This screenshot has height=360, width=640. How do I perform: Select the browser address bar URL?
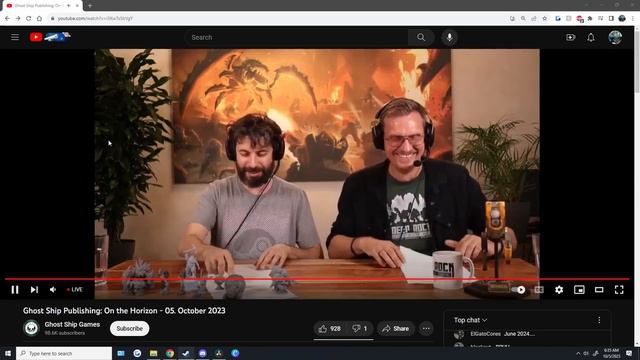pos(95,18)
